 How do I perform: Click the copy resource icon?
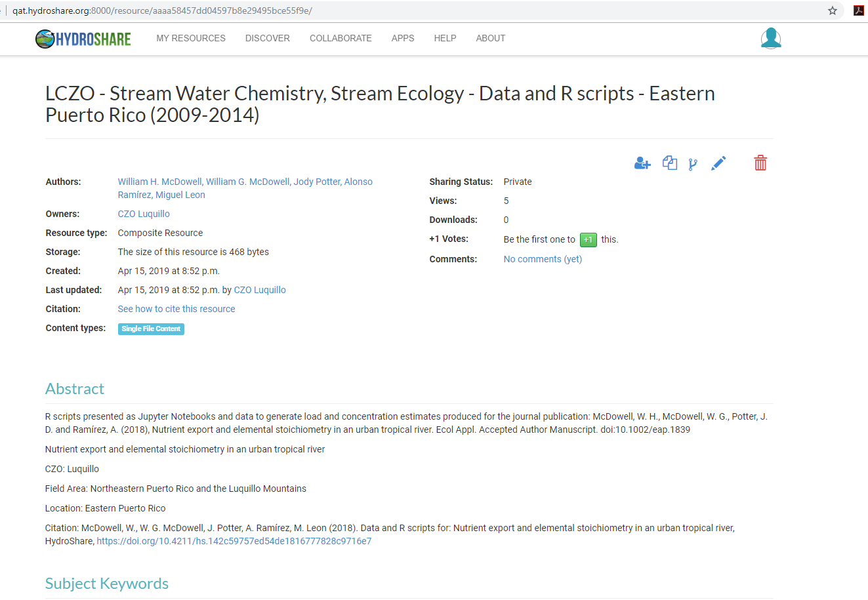coord(670,163)
